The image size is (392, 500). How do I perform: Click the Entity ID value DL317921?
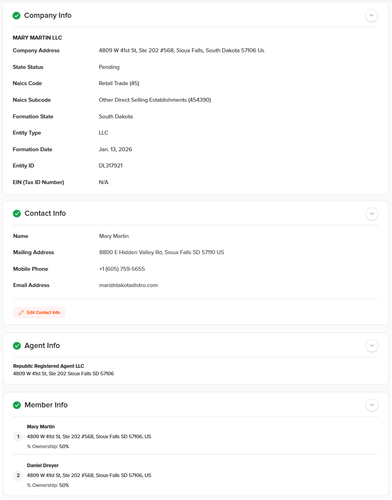111,166
